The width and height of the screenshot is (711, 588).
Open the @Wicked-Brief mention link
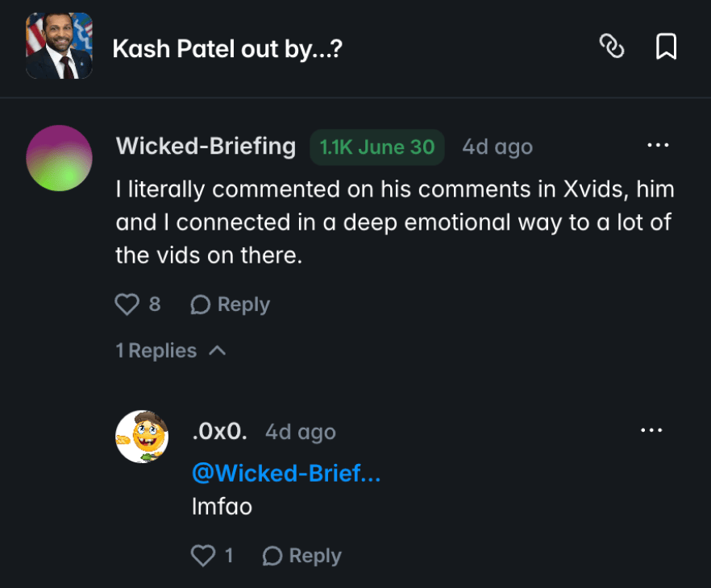286,474
